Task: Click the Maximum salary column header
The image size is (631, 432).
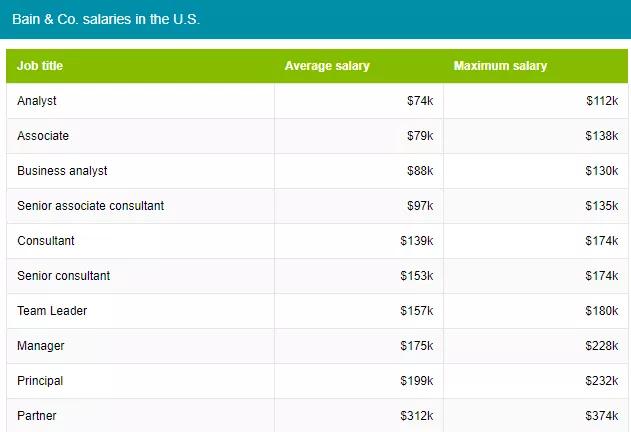Action: click(500, 66)
